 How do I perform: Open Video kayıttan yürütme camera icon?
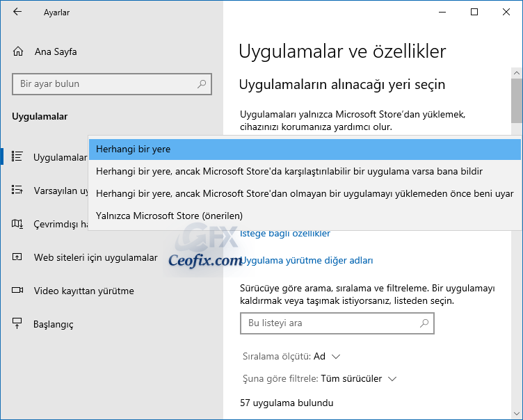pyautogui.click(x=17, y=290)
